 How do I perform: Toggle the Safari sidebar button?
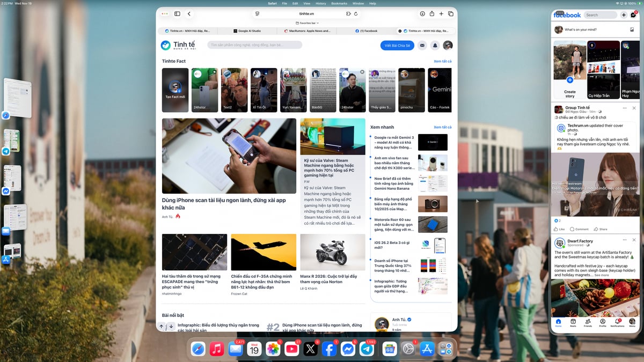click(x=177, y=14)
